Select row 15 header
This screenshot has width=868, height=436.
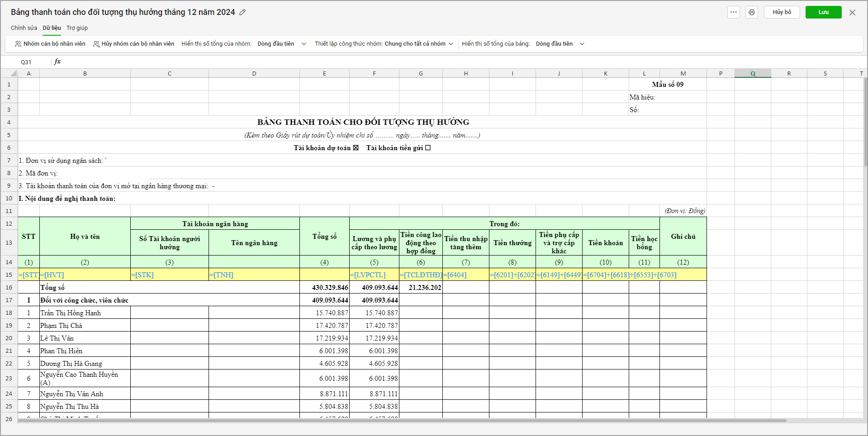click(x=9, y=275)
